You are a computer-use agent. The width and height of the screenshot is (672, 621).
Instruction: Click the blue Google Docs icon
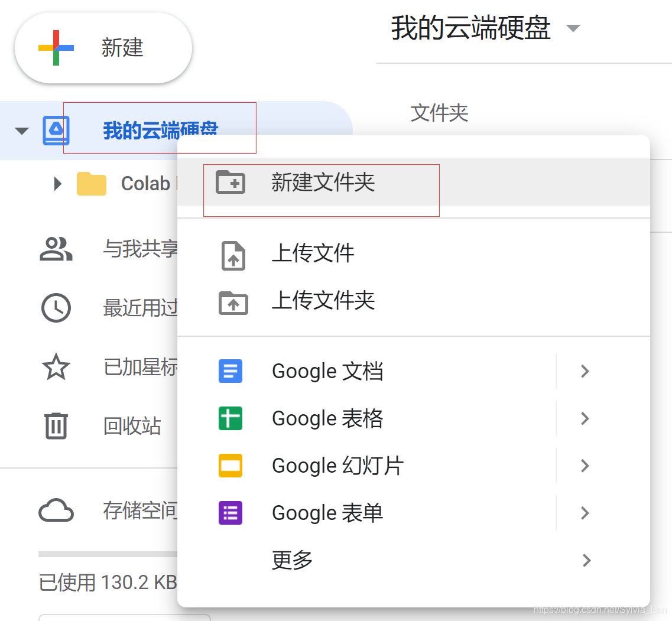pos(231,371)
